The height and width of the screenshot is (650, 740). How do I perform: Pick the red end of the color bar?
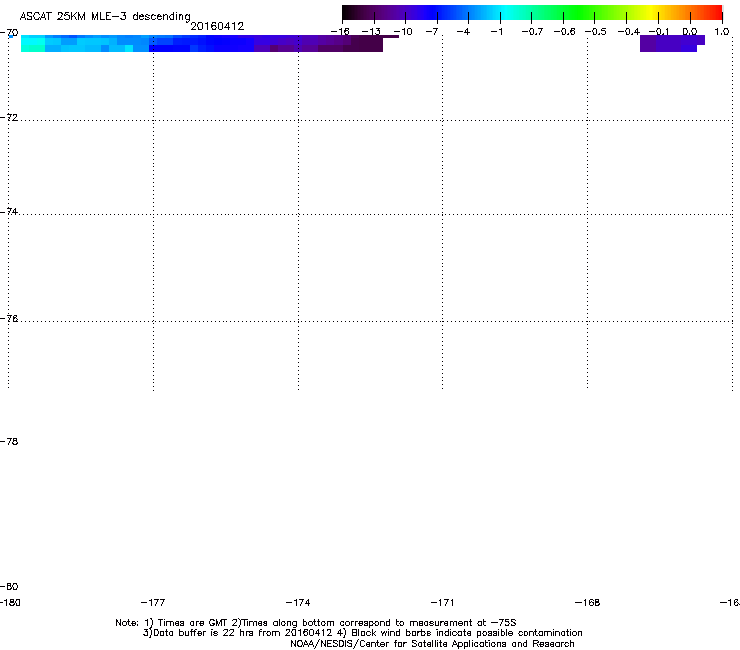coord(715,12)
